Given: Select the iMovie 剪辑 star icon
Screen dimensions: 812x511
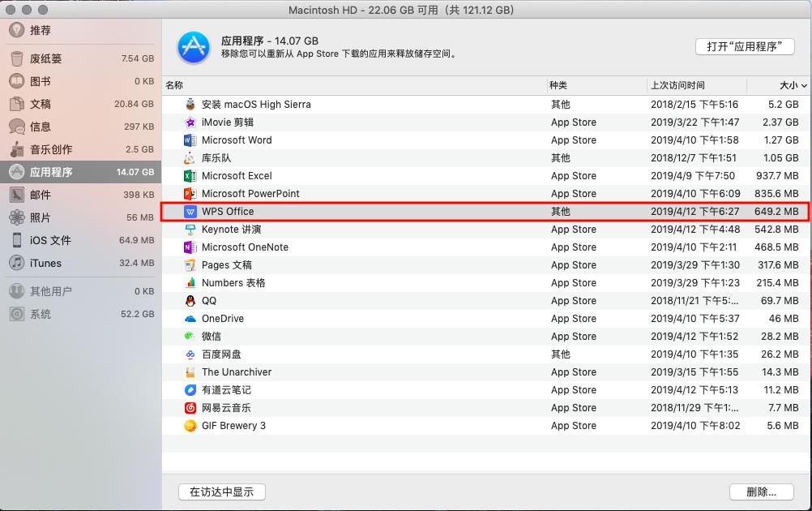Looking at the screenshot, I should (x=188, y=122).
